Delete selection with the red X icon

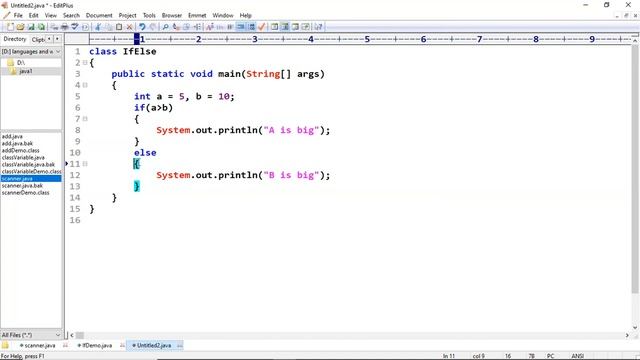pos(129,27)
